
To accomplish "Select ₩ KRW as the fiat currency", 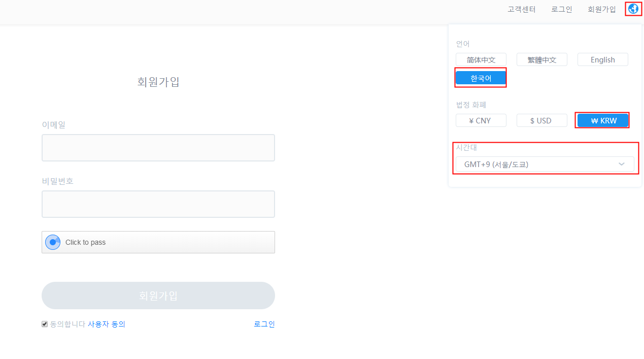I will (602, 120).
